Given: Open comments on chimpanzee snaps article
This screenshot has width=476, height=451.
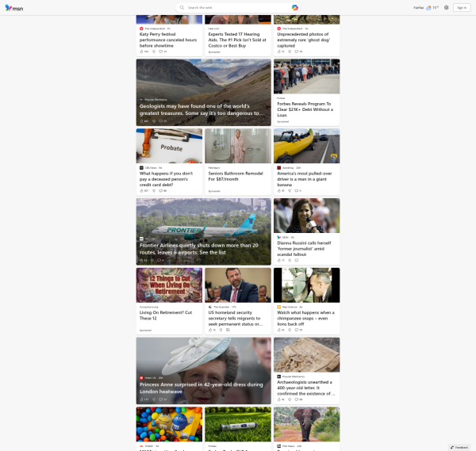Looking at the screenshot, I should tap(297, 330).
